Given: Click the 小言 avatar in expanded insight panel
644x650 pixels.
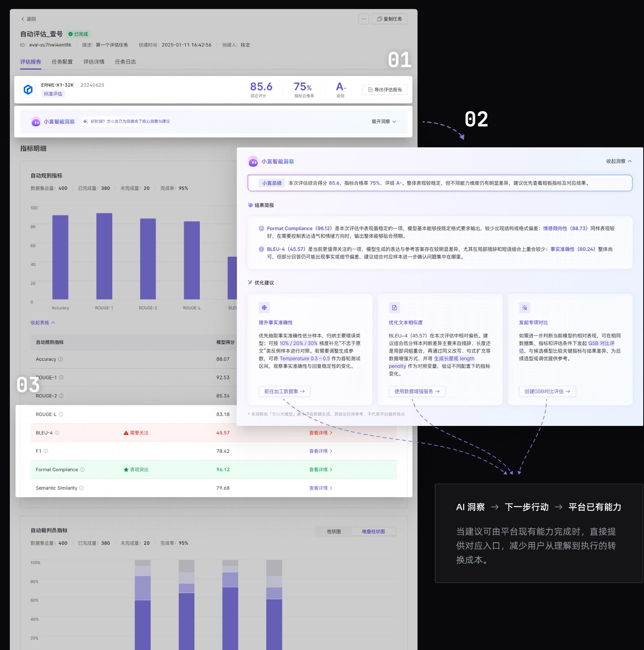Looking at the screenshot, I should pyautogui.click(x=253, y=161).
